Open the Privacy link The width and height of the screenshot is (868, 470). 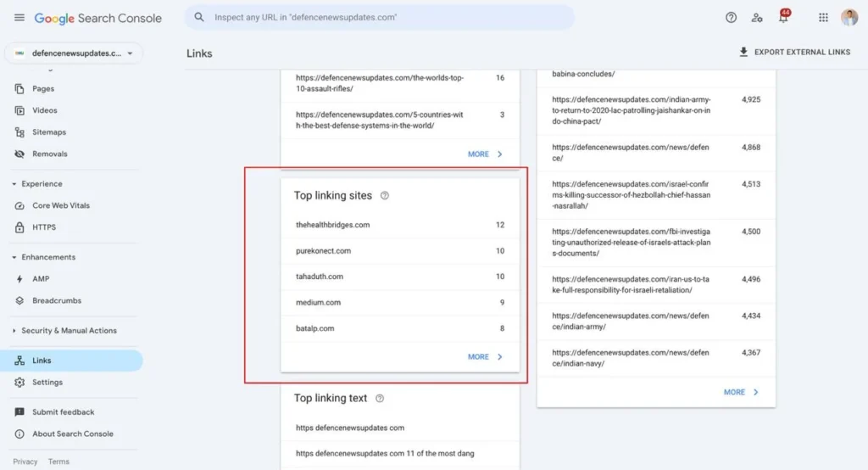tap(25, 462)
